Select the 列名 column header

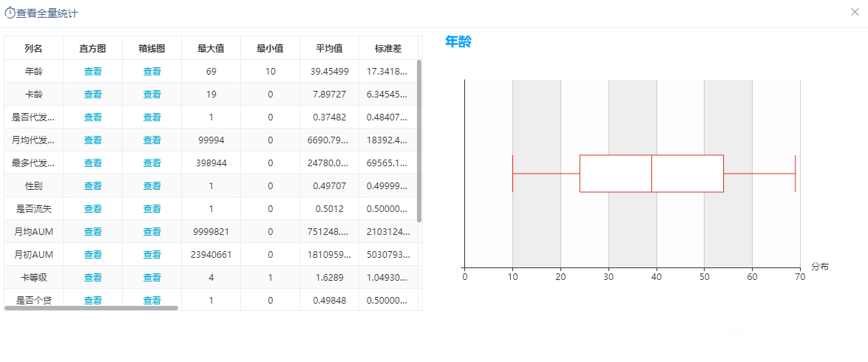click(34, 48)
